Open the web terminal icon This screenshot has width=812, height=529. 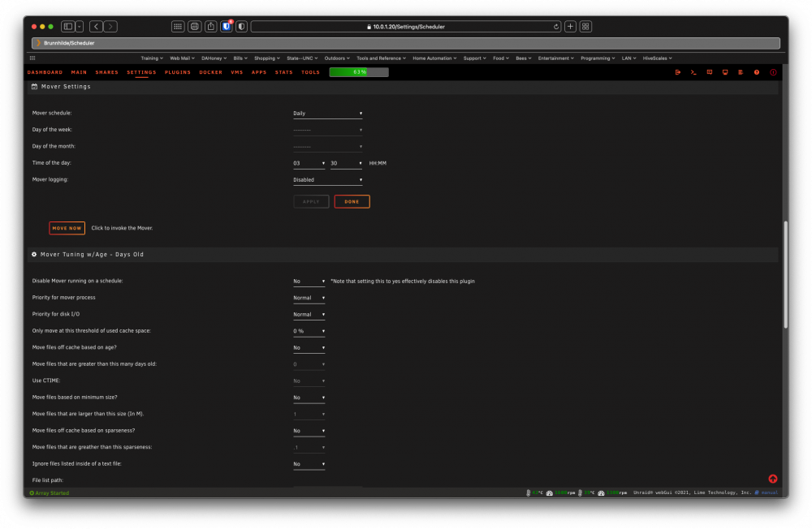[x=693, y=72]
